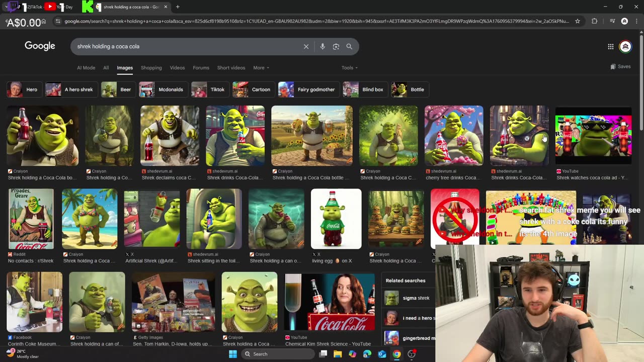The image size is (644, 362).
Task: Open the Chrome tab search dropdown arrow
Action: coord(6,7)
